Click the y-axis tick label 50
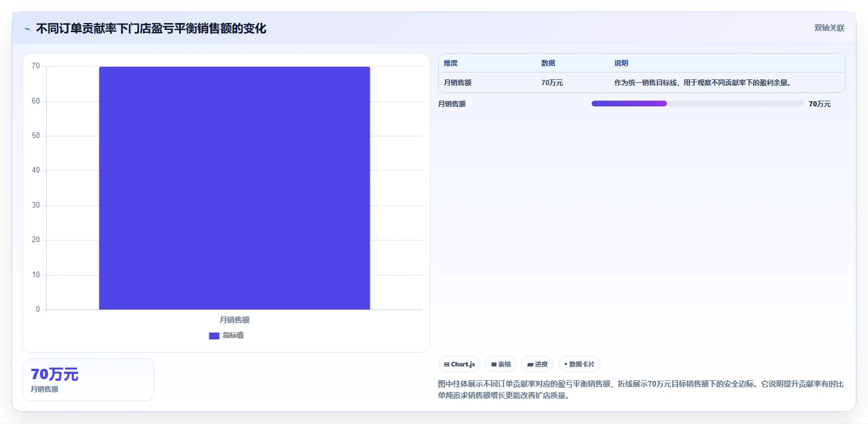The height and width of the screenshot is (424, 868). click(x=36, y=136)
